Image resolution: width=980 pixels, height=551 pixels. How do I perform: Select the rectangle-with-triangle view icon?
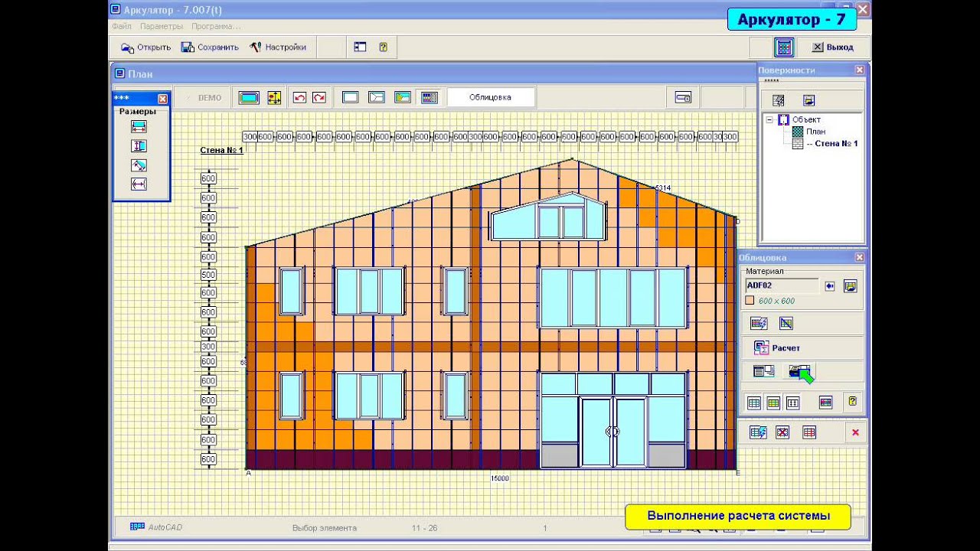click(x=376, y=98)
